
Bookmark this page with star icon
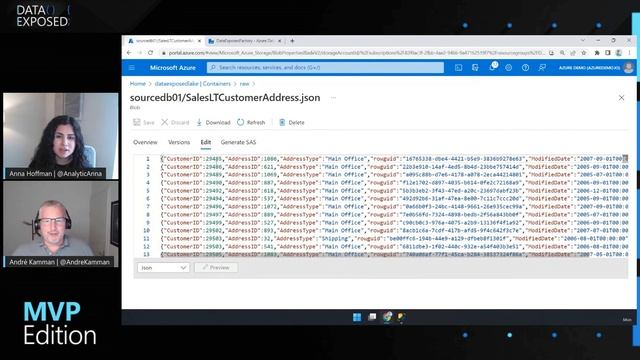(x=584, y=53)
